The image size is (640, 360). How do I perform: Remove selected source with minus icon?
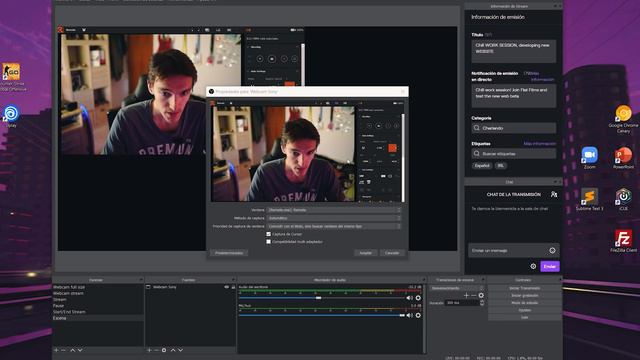156,350
